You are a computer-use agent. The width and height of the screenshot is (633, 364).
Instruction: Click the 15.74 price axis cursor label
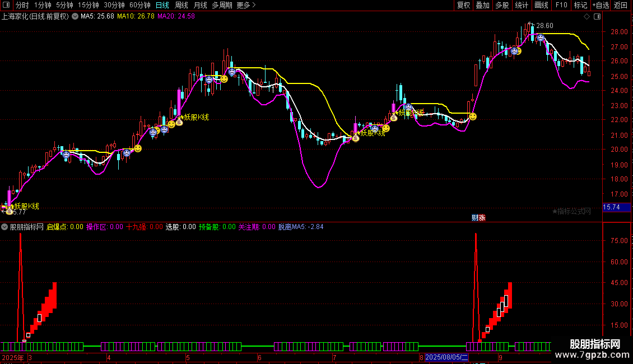point(616,207)
